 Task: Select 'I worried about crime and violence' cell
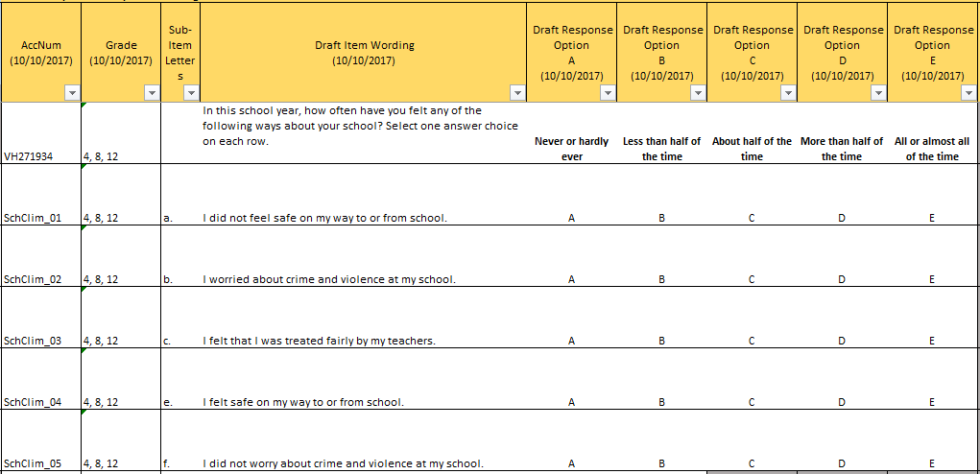(x=363, y=255)
